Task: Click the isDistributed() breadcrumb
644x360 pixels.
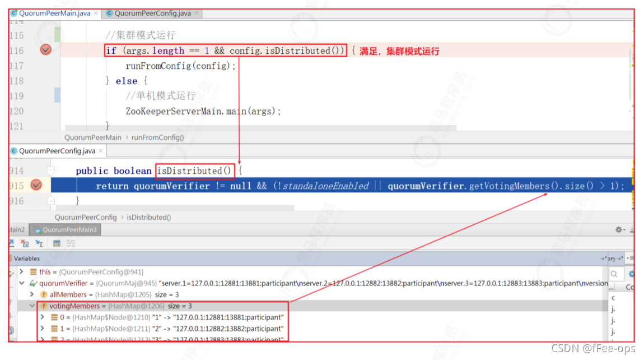Action: pyautogui.click(x=148, y=217)
